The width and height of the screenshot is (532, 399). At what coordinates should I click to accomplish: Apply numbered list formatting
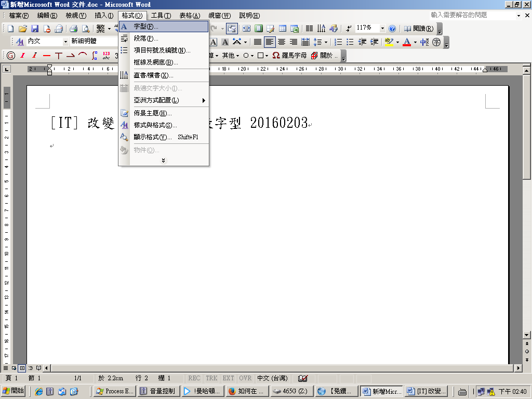point(338,42)
